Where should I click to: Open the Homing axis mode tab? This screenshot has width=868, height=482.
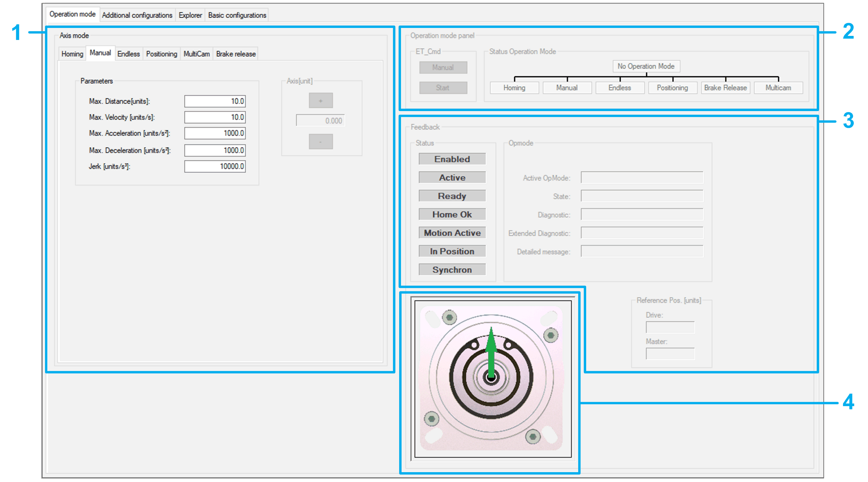click(72, 54)
